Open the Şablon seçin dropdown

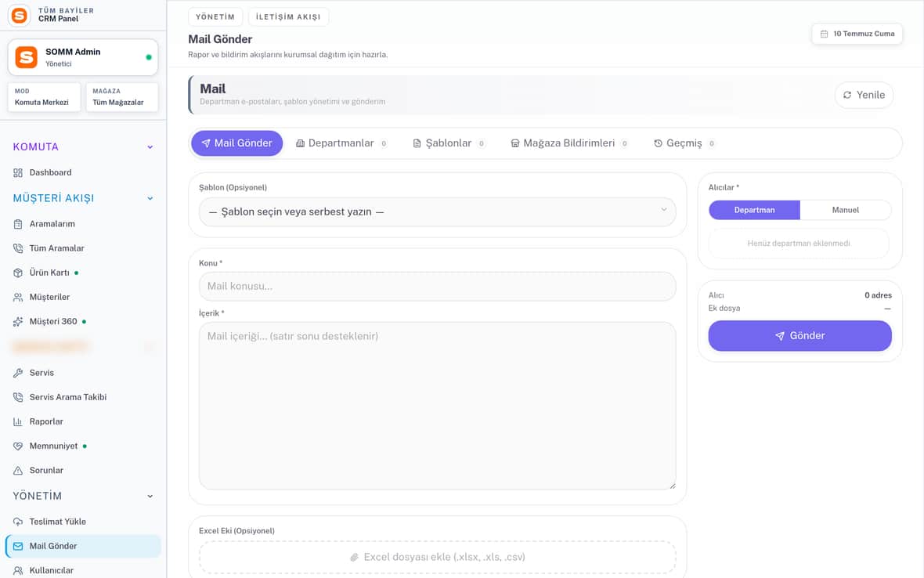[x=437, y=212]
